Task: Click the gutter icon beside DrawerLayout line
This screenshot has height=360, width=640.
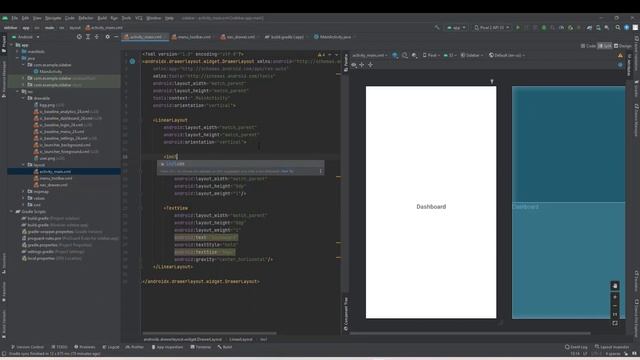Action: click(x=132, y=61)
